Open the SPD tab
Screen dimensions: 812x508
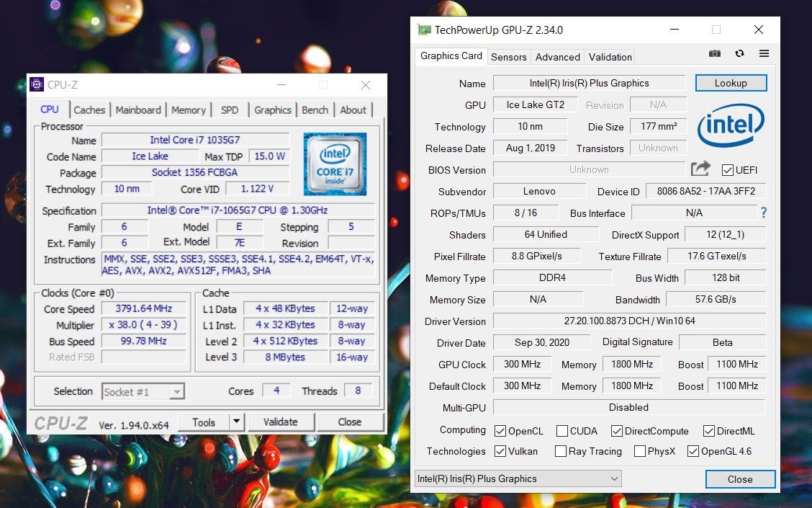point(230,110)
